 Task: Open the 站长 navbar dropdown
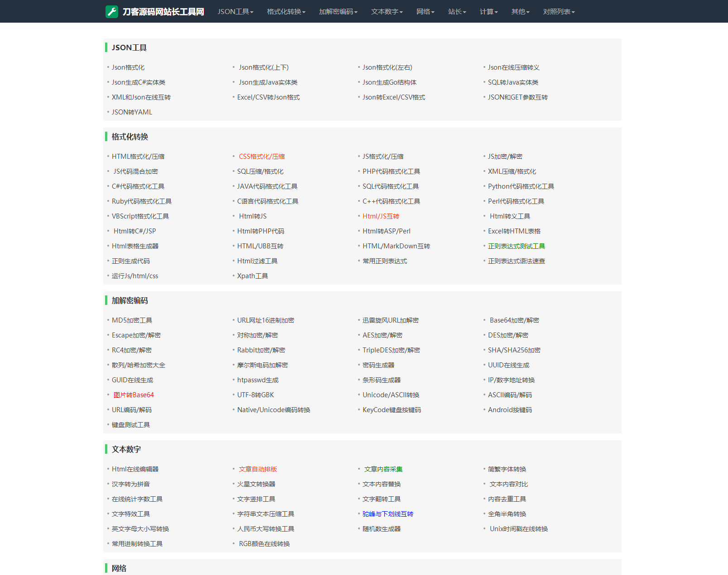[x=457, y=12]
